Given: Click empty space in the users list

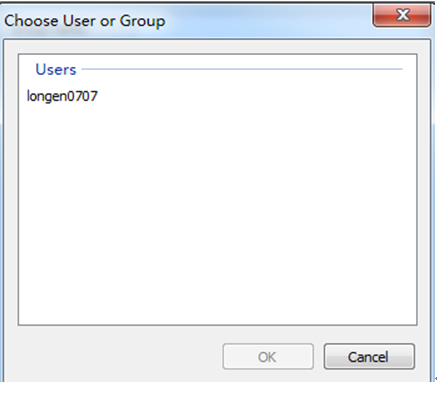Looking at the screenshot, I should (x=217, y=213).
